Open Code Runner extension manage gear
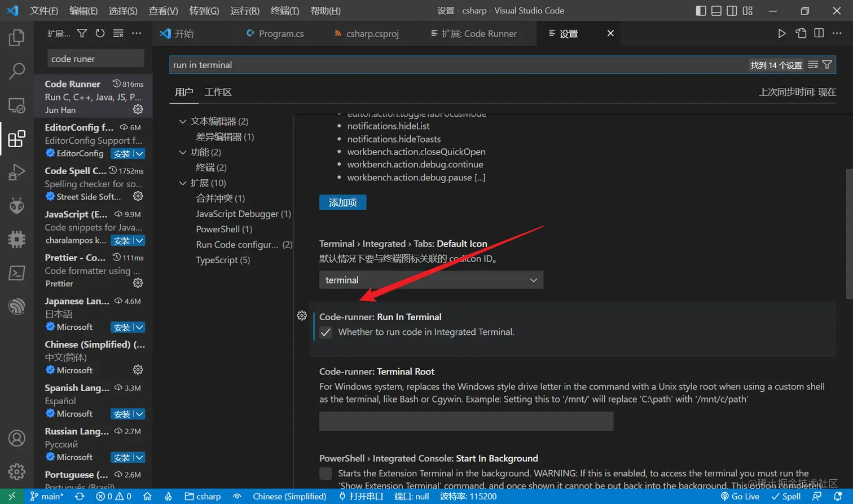 pyautogui.click(x=138, y=109)
